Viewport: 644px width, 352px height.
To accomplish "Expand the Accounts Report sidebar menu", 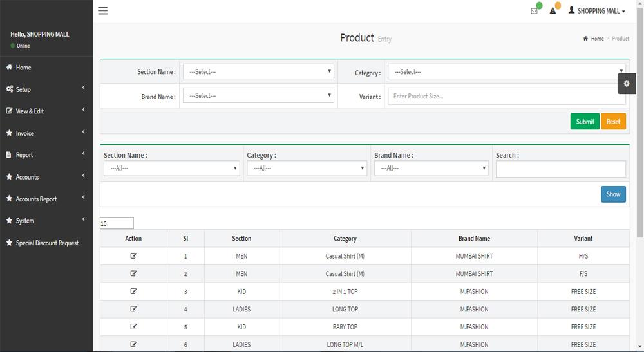I will 46,199.
